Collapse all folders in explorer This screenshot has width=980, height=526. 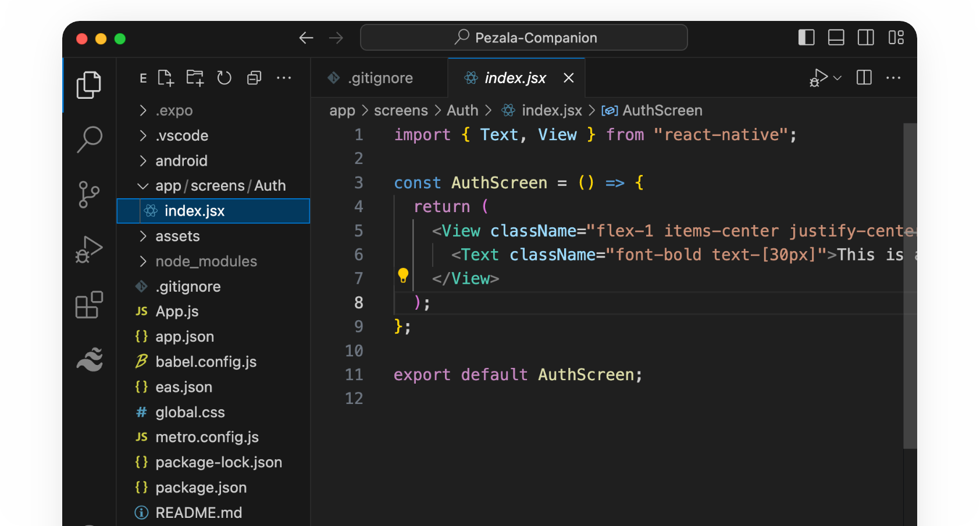pos(254,78)
